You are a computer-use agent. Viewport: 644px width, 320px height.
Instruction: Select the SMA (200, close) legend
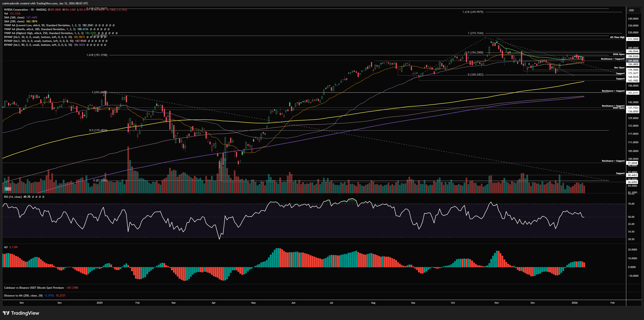(x=14, y=21)
